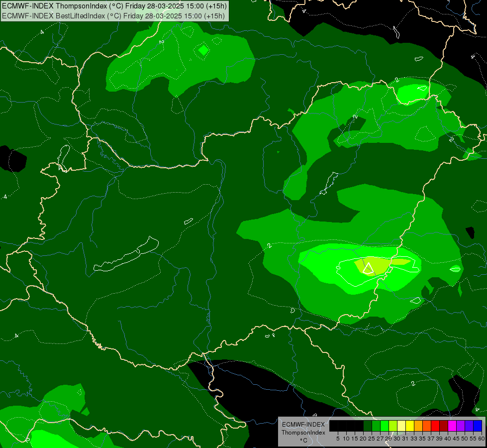Viewport: 487px width, 448px height.
Task: Click the legend value 27
Action: point(380,439)
